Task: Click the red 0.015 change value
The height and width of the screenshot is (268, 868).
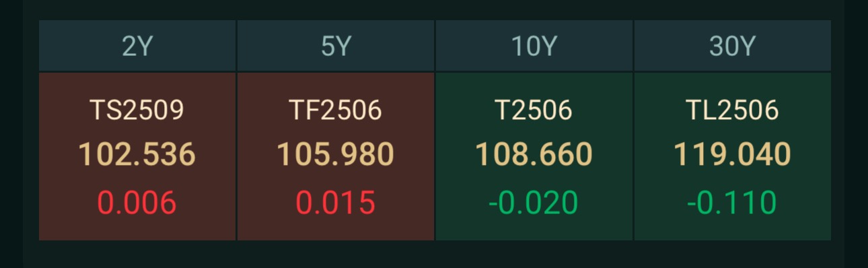Action: [x=336, y=203]
